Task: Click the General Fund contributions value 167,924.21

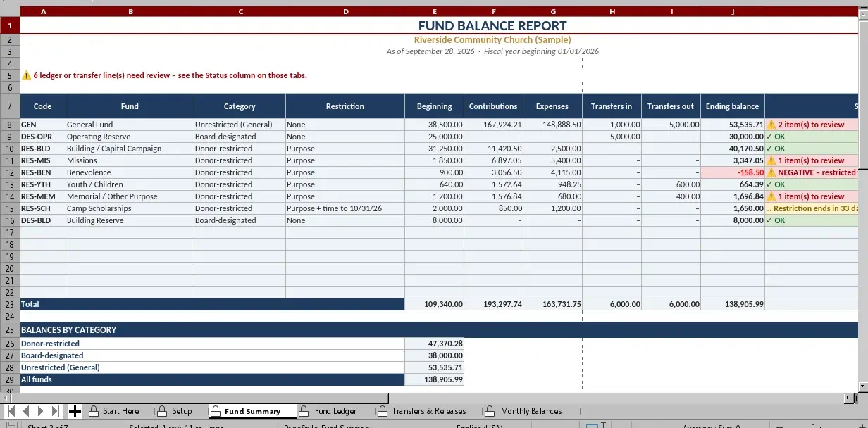Action: click(x=493, y=125)
